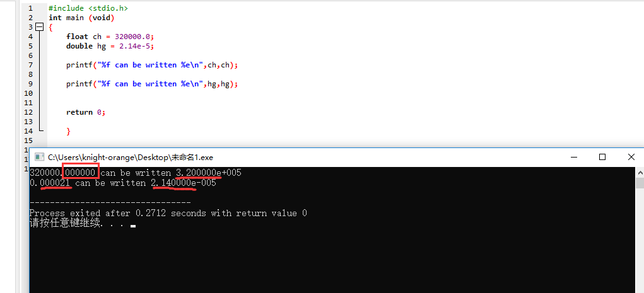
Task: Click the printf statement with hg,hg arguments
Action: point(152,84)
